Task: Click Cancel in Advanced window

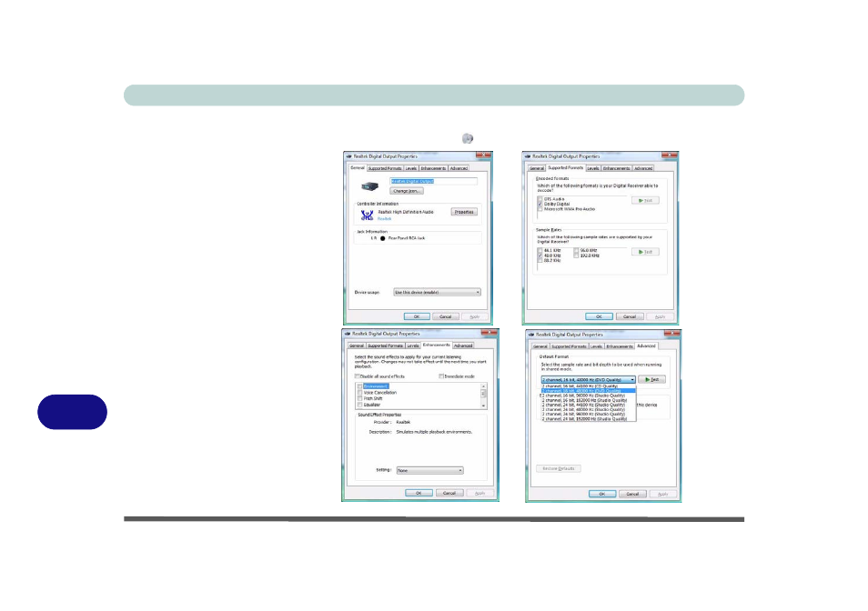Action: (632, 494)
